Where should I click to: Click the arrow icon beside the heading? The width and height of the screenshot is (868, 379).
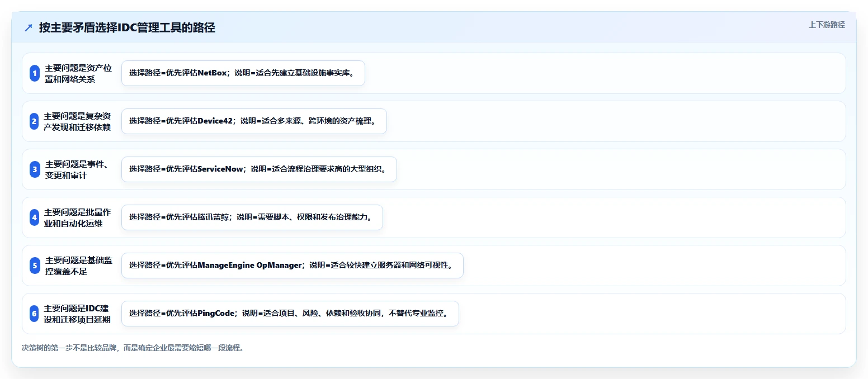29,28
